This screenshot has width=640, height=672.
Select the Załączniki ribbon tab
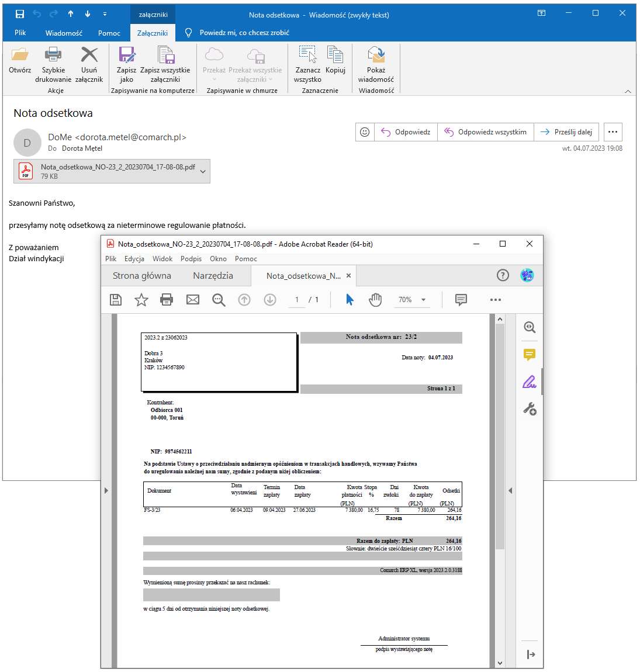coord(153,33)
